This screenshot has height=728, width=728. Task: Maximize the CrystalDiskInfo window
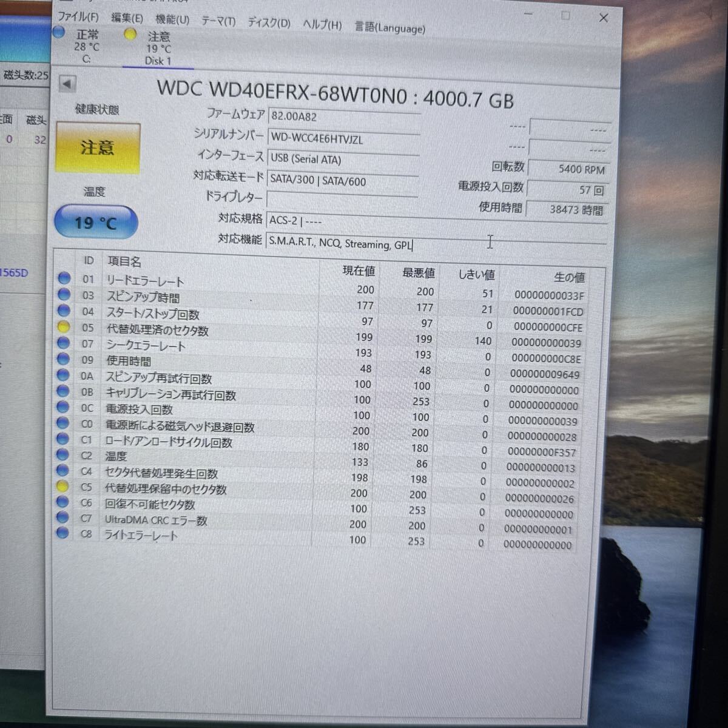pos(565,16)
